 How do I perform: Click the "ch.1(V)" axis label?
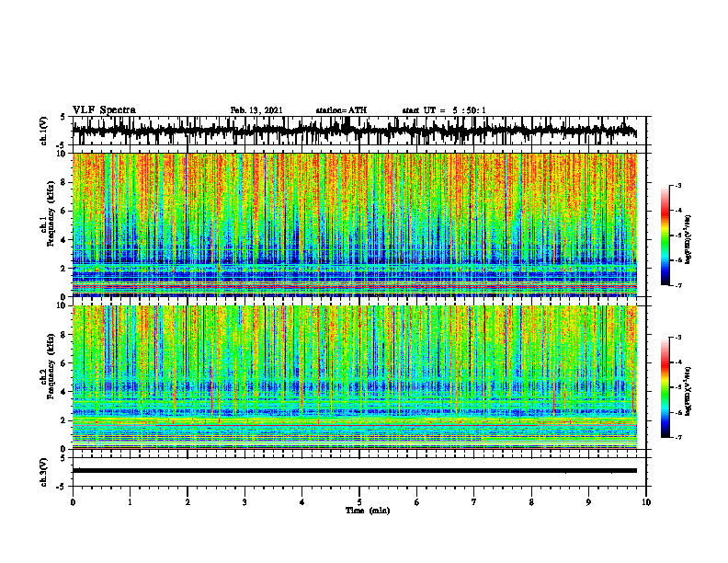pos(44,131)
